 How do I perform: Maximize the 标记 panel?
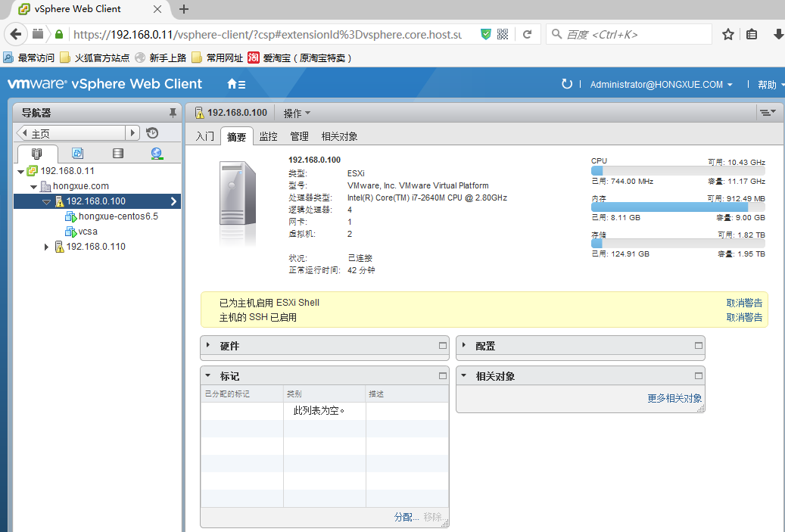point(443,375)
